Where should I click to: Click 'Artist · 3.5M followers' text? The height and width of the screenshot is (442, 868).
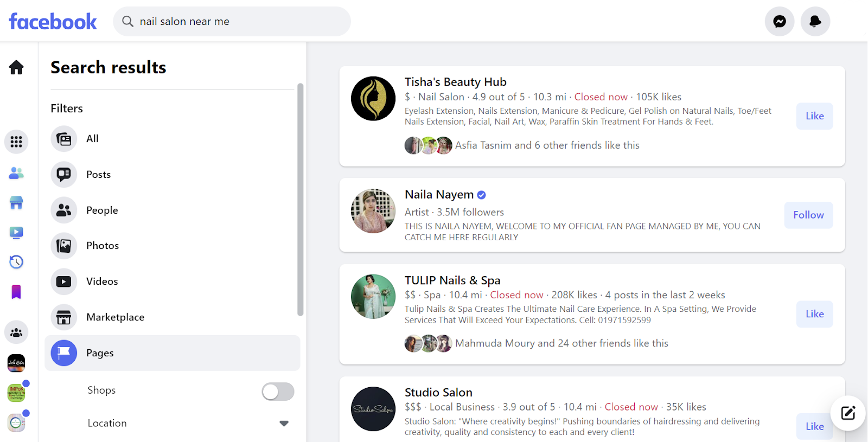[454, 212]
